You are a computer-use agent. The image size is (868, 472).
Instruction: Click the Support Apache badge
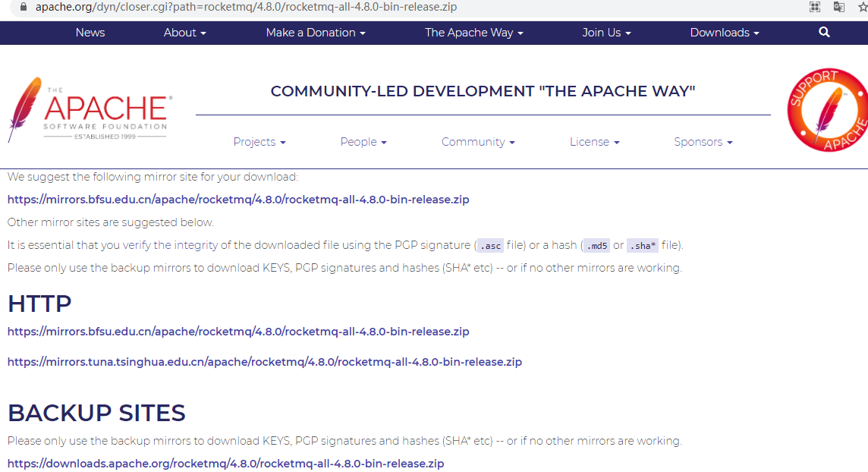827,109
